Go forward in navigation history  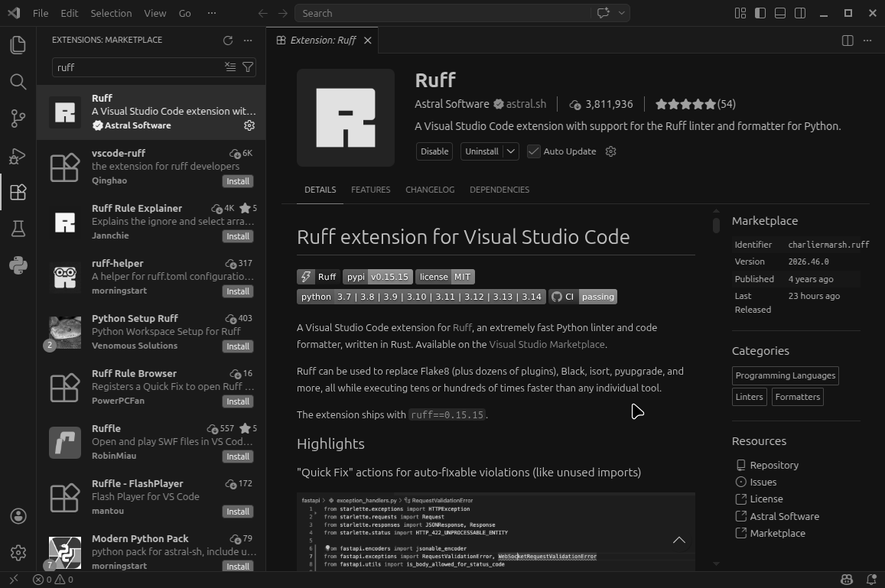283,13
